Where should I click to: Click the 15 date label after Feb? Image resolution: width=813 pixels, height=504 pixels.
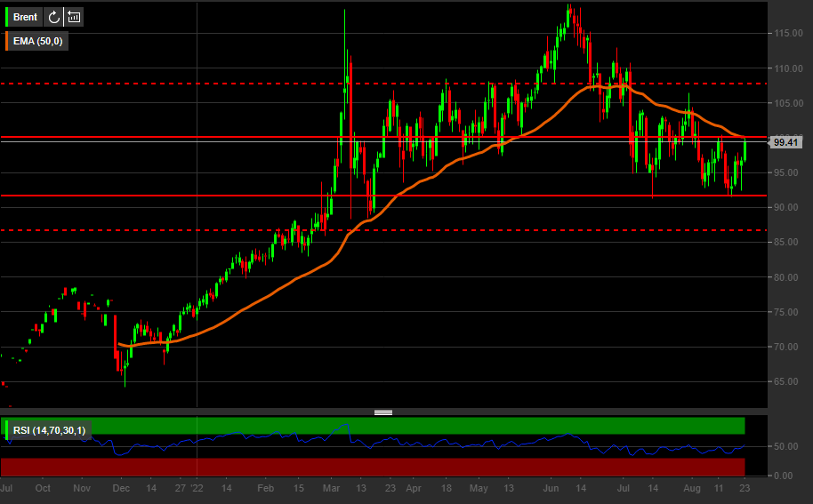click(298, 488)
